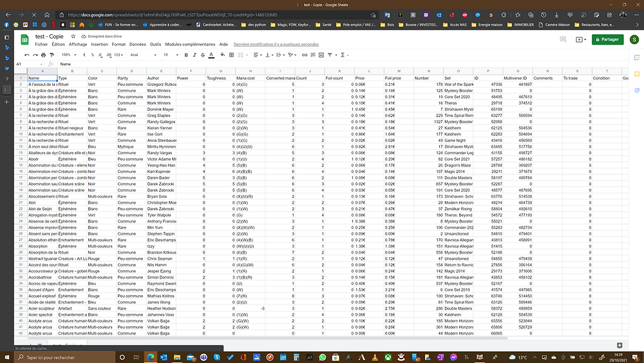Activate the paint format tool

52,55
